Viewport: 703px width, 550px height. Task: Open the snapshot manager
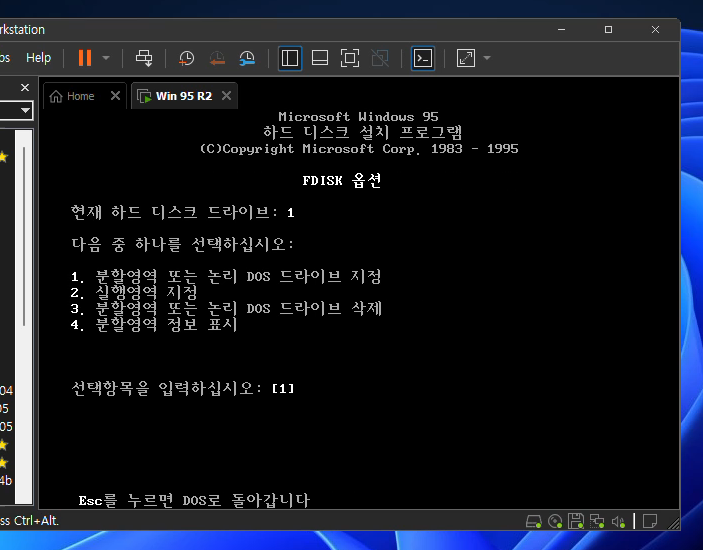247,58
